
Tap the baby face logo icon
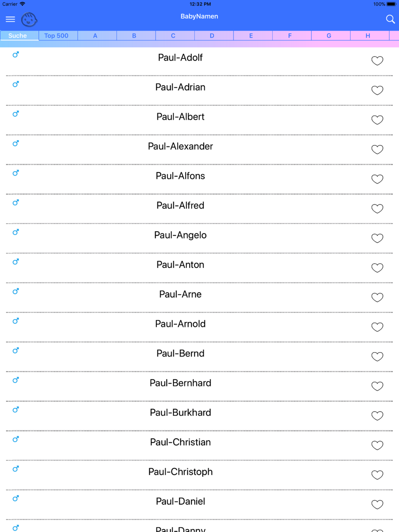[29, 19]
